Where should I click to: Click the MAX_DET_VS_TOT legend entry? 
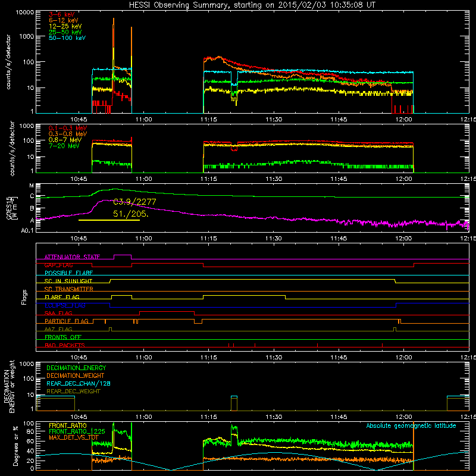coord(74,437)
